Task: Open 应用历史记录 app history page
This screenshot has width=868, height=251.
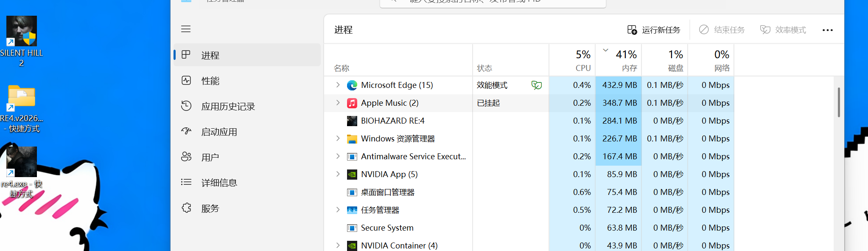Action: 228,106
